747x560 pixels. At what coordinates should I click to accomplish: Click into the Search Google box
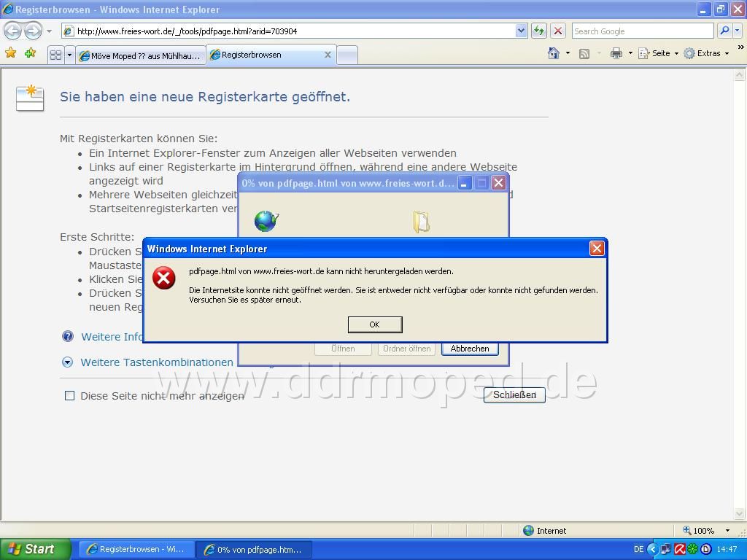(x=643, y=31)
